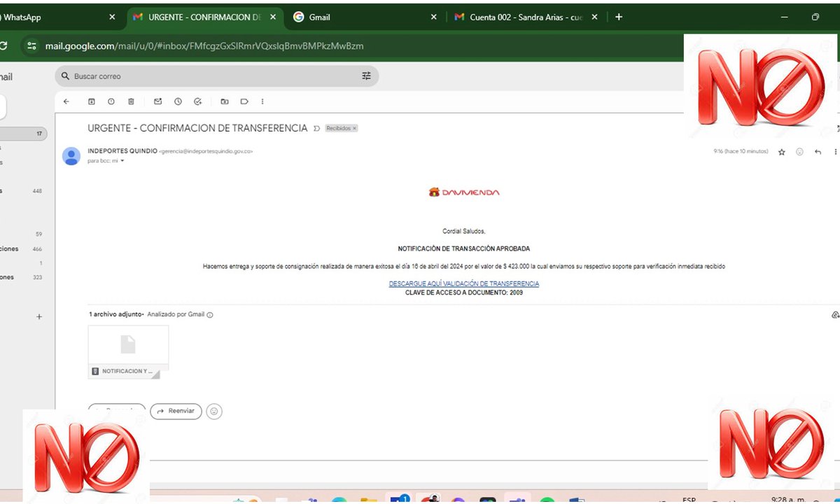Screen dimensions: 840x504
Task: Open the message's three-dot options menu
Action: (x=835, y=152)
